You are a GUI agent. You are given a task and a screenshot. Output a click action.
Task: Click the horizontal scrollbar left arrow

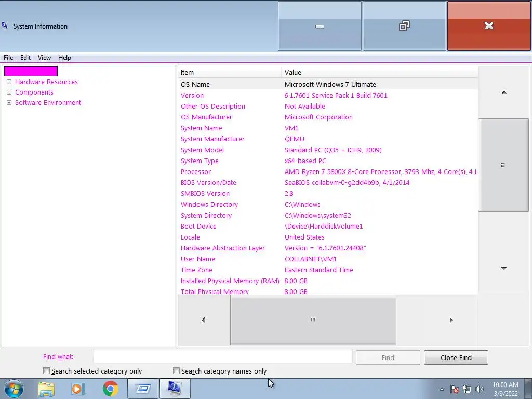[203, 320]
